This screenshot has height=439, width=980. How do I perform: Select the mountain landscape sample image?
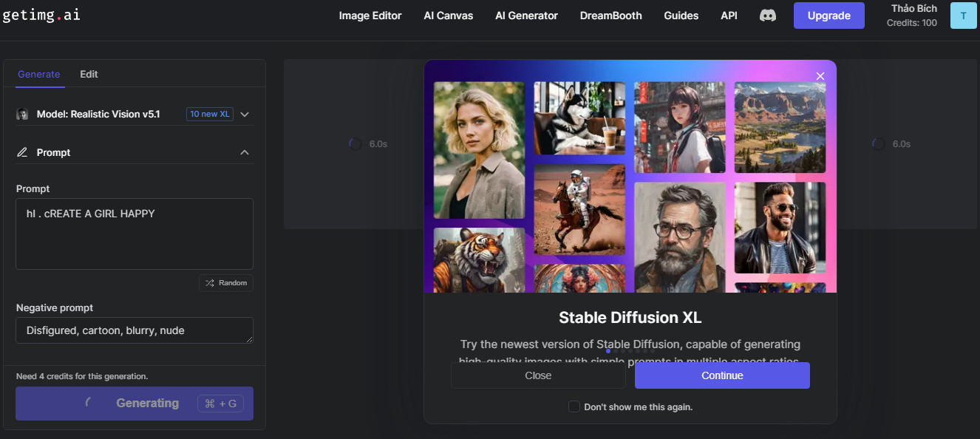(x=780, y=128)
